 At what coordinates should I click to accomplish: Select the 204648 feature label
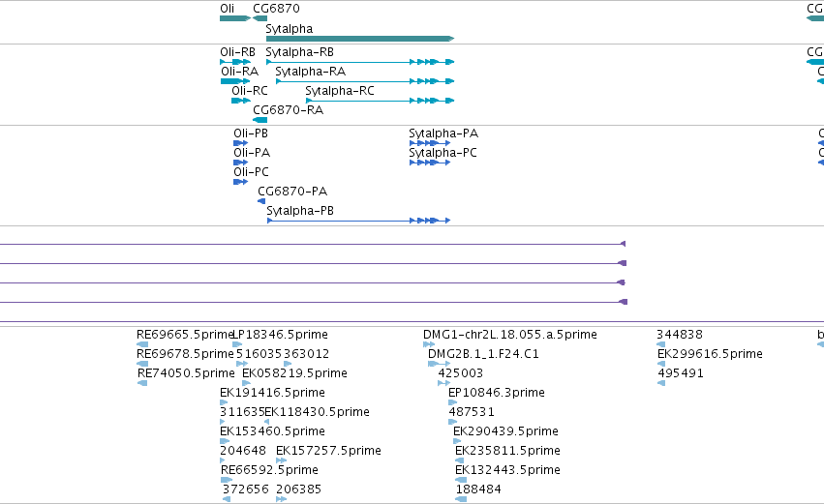click(243, 452)
